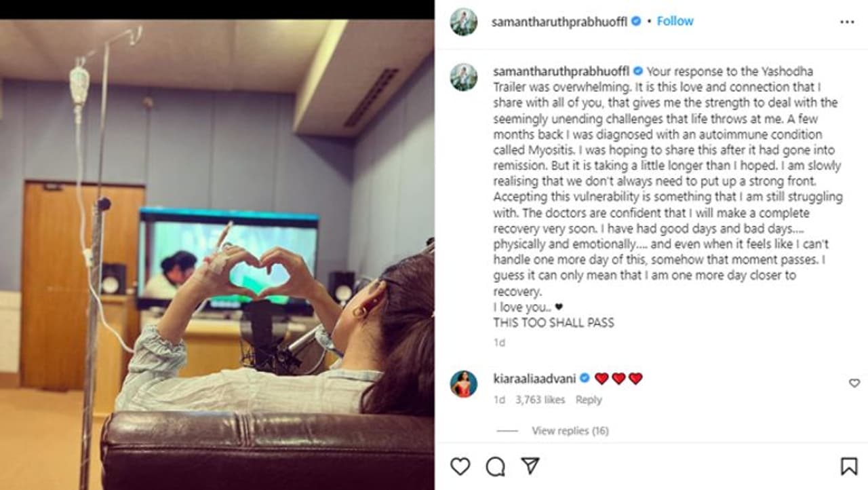Open kiaraaliaadvani username link
868x490 pixels.
coord(535,378)
